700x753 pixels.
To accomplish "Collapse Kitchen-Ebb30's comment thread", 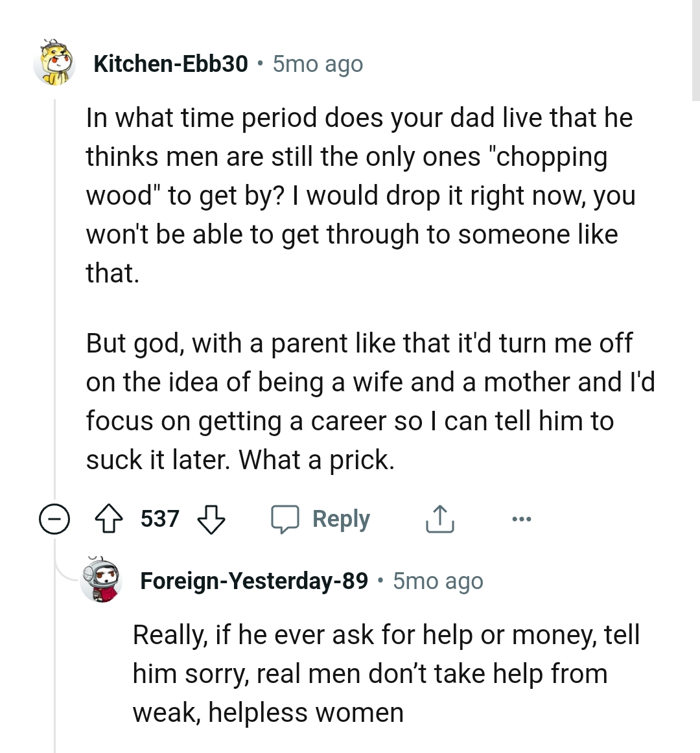I will [x=55, y=518].
